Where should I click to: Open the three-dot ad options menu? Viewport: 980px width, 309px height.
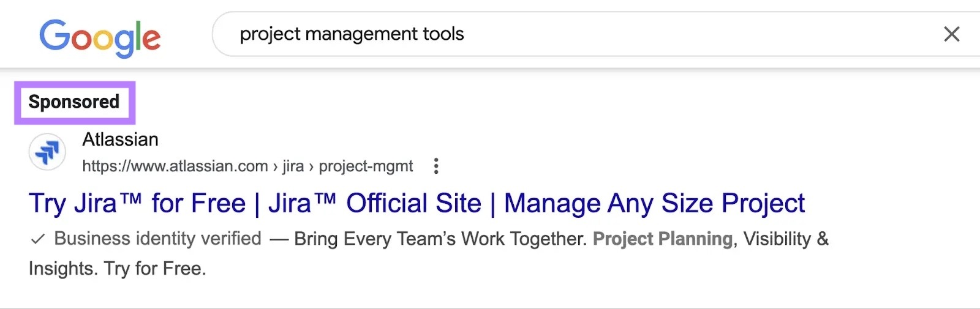click(435, 166)
